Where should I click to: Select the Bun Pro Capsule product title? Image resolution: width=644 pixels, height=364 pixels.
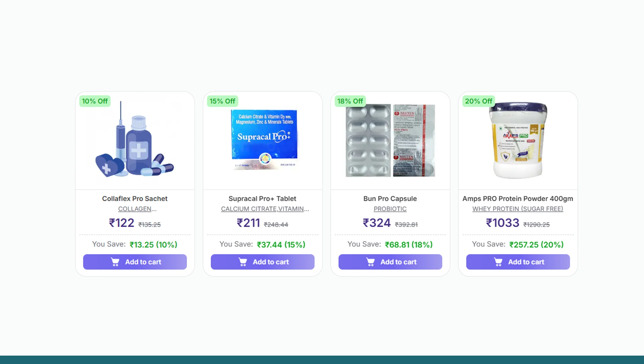coord(390,199)
